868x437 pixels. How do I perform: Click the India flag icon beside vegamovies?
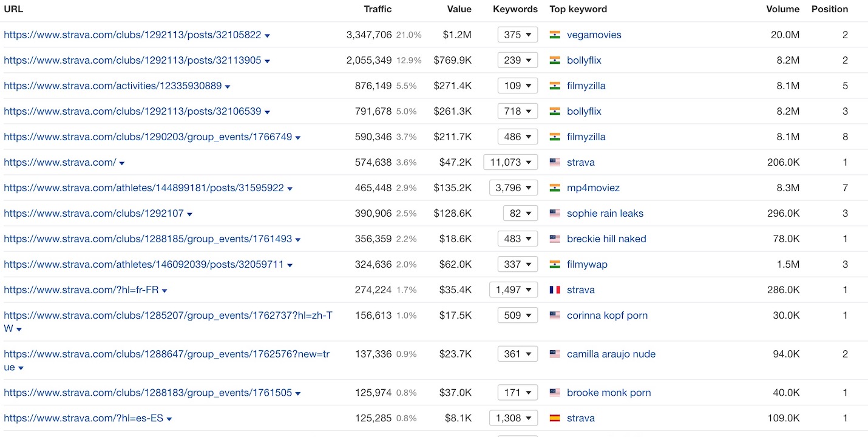pyautogui.click(x=554, y=35)
